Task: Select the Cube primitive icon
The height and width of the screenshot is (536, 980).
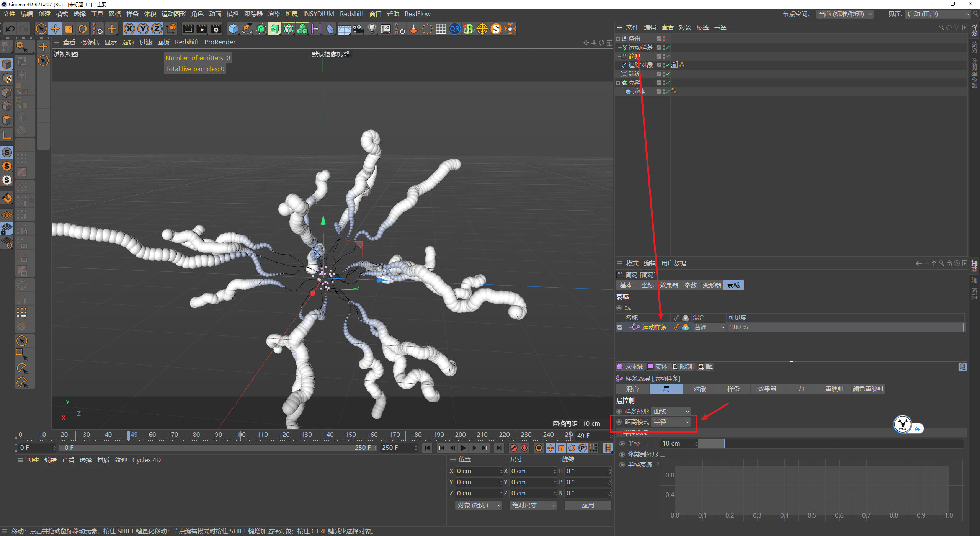Action: (x=233, y=29)
